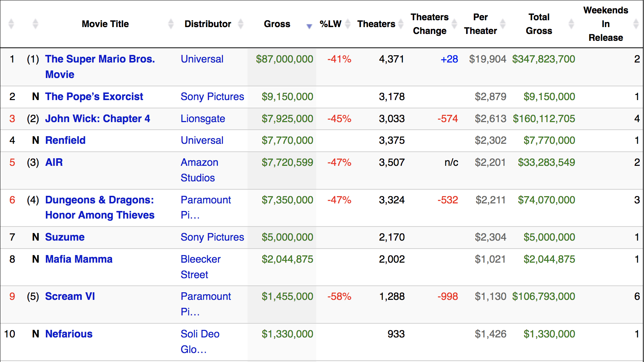Click the $2,044,875 gross for Mafia Mamma
Image resolution: width=644 pixels, height=362 pixels.
(x=287, y=259)
